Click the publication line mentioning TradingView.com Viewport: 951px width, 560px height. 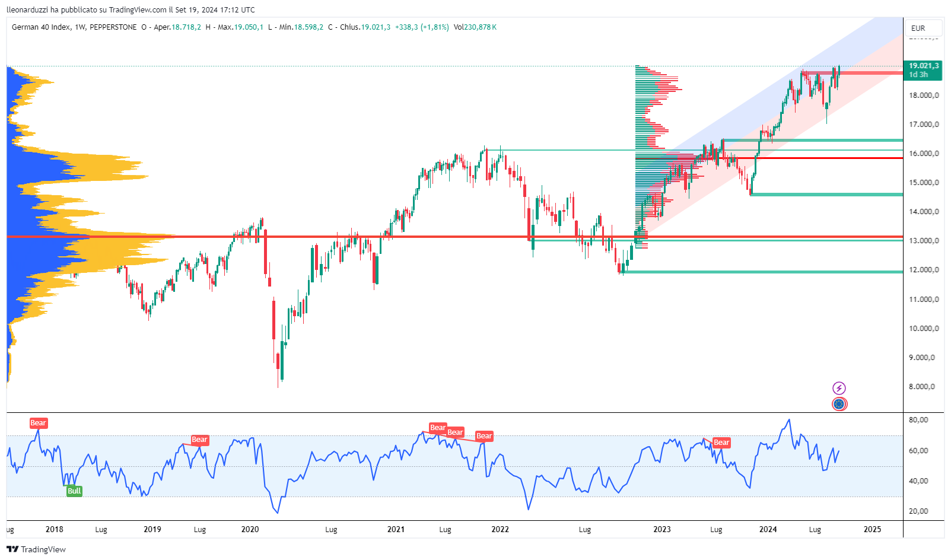tap(131, 9)
